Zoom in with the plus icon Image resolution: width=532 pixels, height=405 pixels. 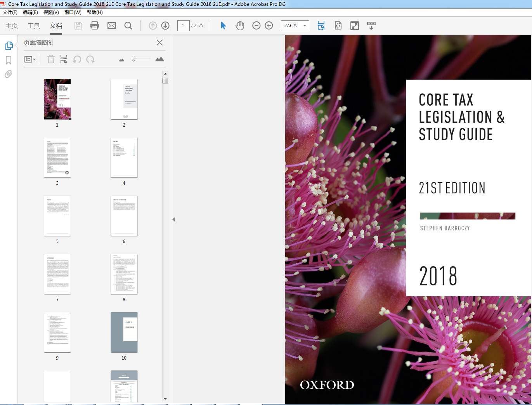pyautogui.click(x=269, y=26)
